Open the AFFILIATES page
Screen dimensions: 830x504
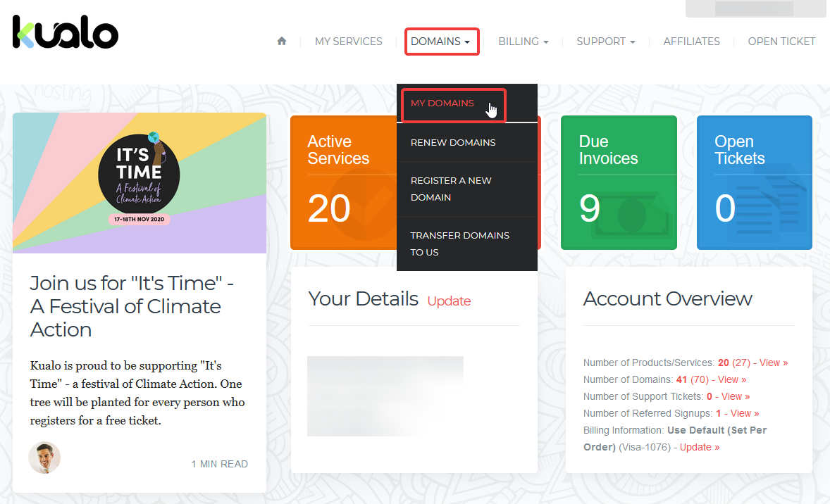[x=691, y=42]
